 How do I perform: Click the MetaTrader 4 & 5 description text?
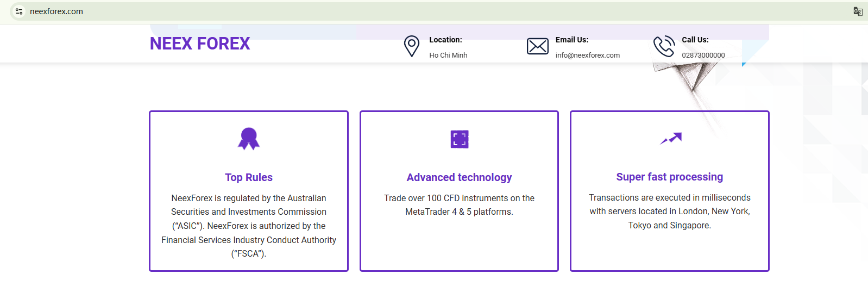[x=459, y=205]
